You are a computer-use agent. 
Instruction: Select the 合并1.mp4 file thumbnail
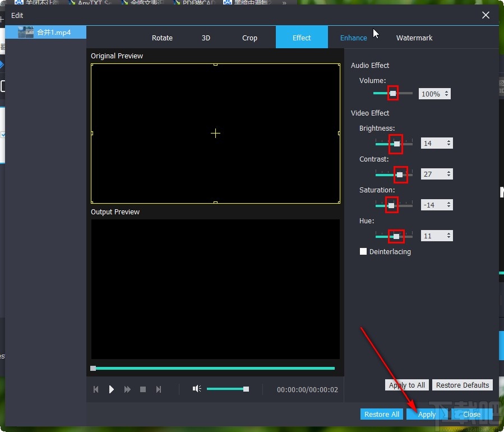(26, 32)
